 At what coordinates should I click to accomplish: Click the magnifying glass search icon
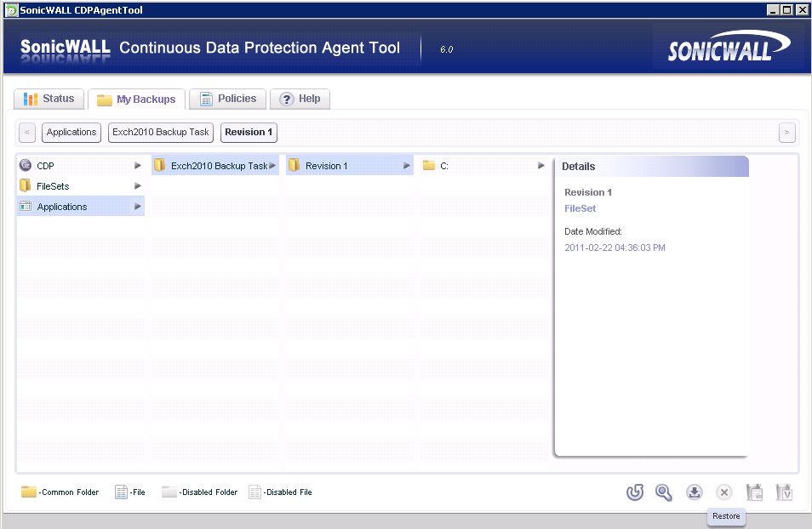[664, 492]
